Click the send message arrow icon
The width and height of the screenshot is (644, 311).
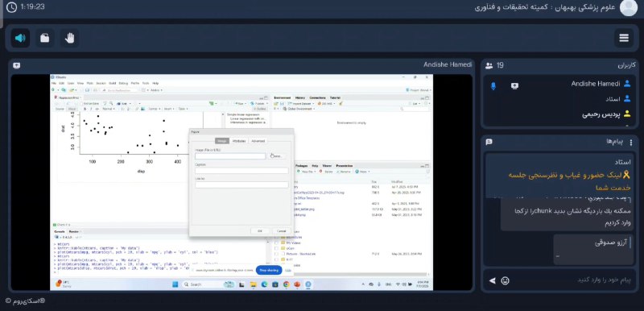click(492, 280)
